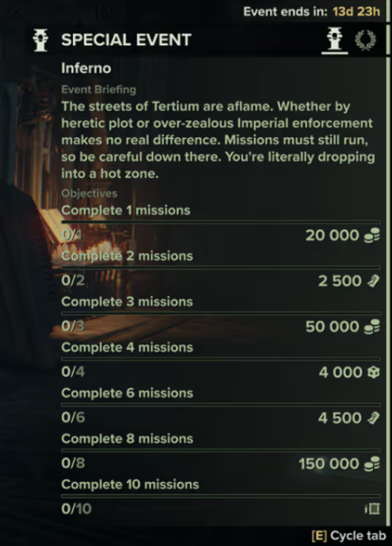The image size is (392, 546).
Task: Click the 0/10 missions progress counter
Action: click(x=76, y=508)
